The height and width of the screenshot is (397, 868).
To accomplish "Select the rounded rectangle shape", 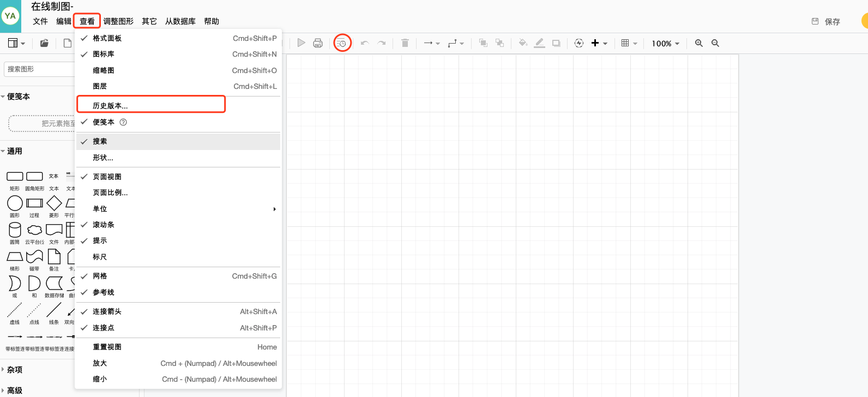I will (34, 176).
